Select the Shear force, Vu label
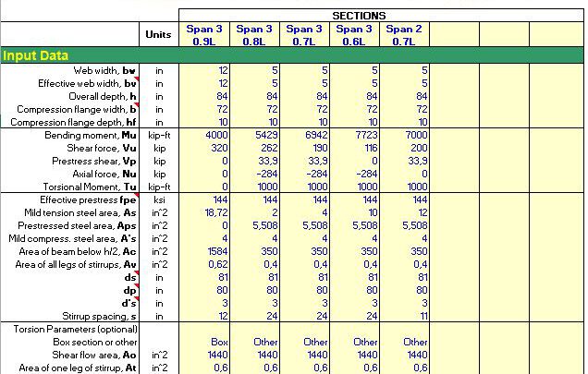The height and width of the screenshot is (374, 588). click(102, 149)
